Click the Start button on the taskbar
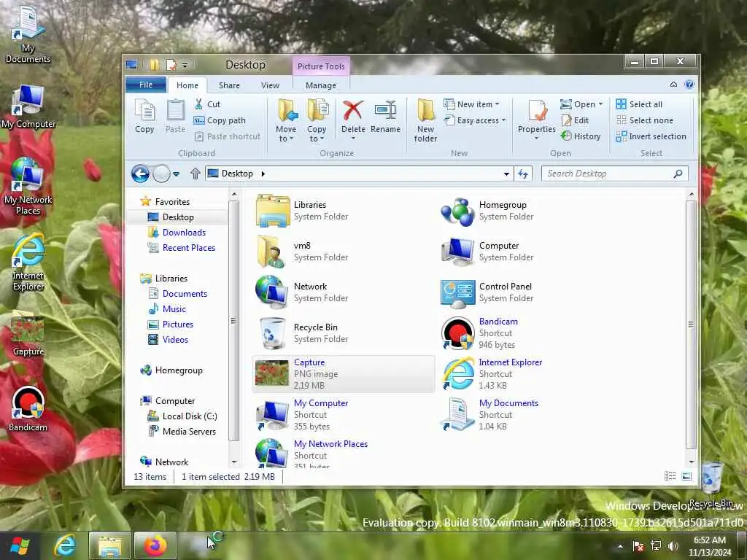This screenshot has height=560, width=747. pyautogui.click(x=20, y=545)
